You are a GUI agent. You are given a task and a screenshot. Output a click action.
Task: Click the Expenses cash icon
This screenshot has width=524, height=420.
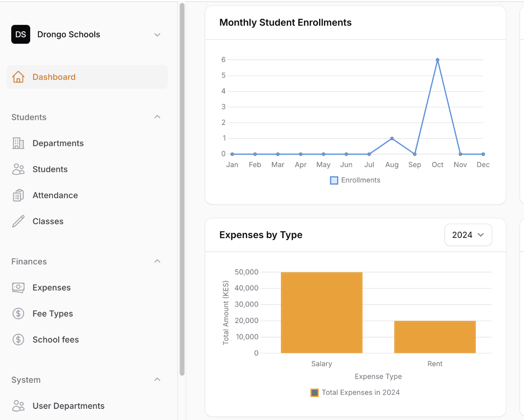point(18,287)
